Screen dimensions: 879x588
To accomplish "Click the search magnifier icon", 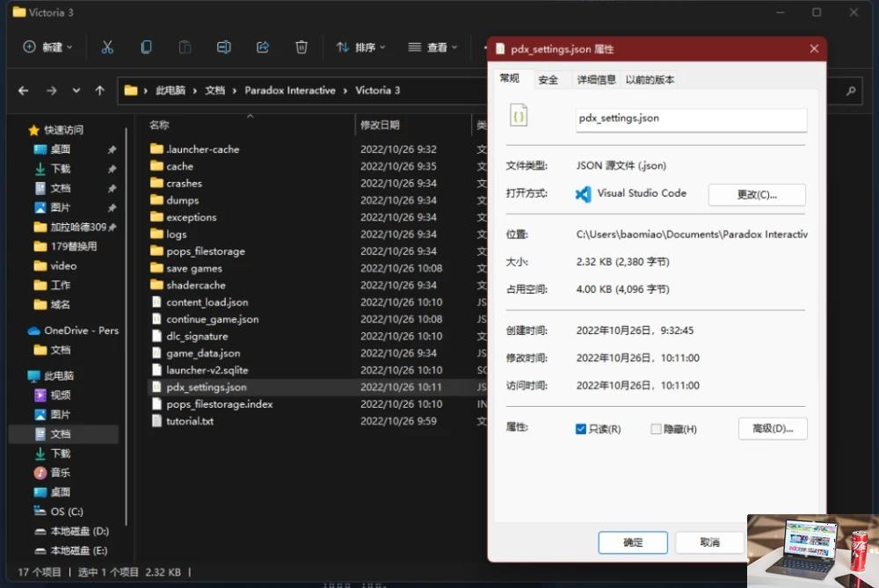I will coord(851,91).
